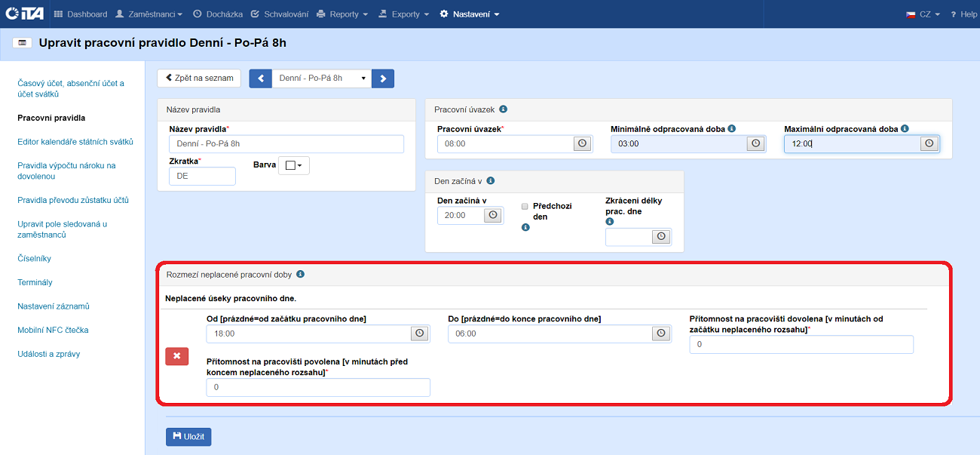Image resolution: width=980 pixels, height=455 pixels.
Task: Click clock icon next to Den začíná v
Action: point(493,215)
